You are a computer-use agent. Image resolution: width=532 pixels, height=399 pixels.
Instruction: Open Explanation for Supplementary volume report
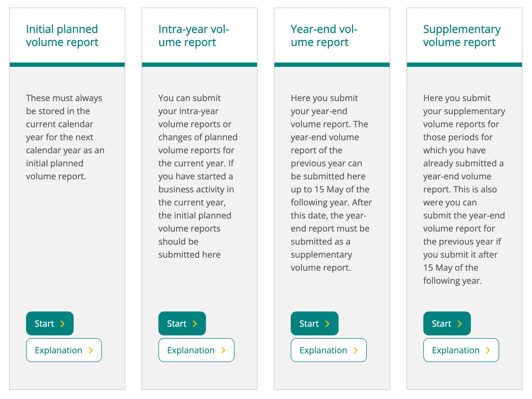click(461, 350)
